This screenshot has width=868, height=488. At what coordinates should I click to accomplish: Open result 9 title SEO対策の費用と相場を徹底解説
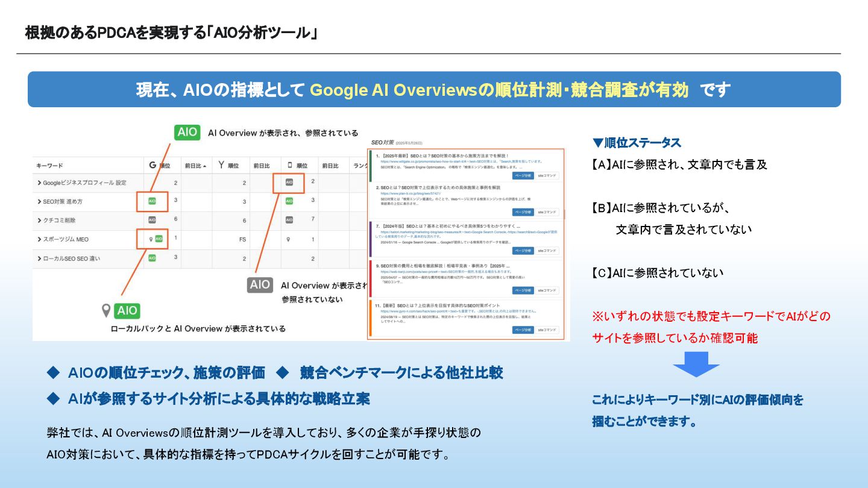tap(445, 265)
